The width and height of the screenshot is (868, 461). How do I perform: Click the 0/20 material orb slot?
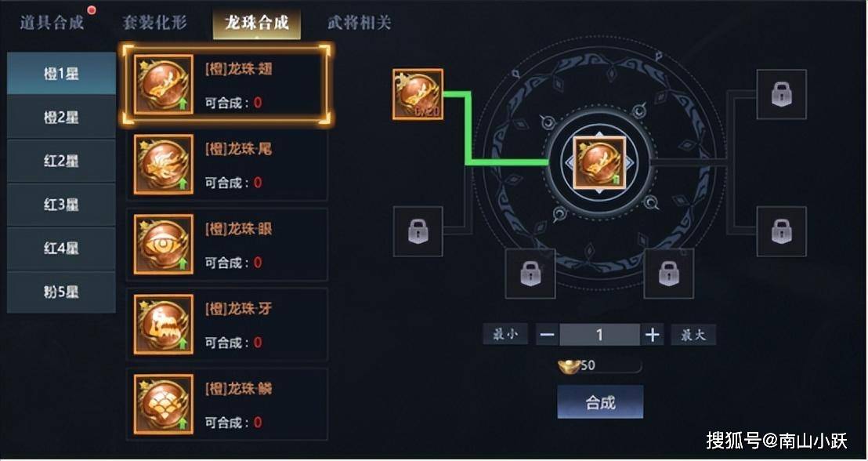(x=418, y=94)
